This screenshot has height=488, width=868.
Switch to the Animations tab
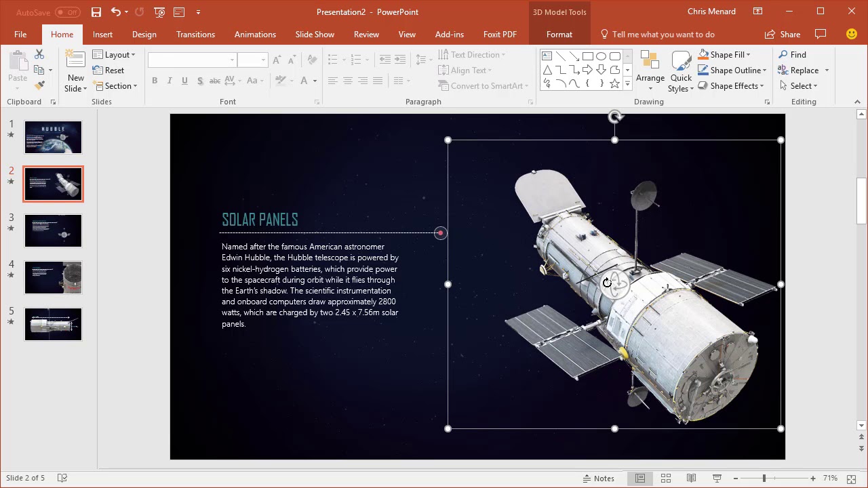255,35
